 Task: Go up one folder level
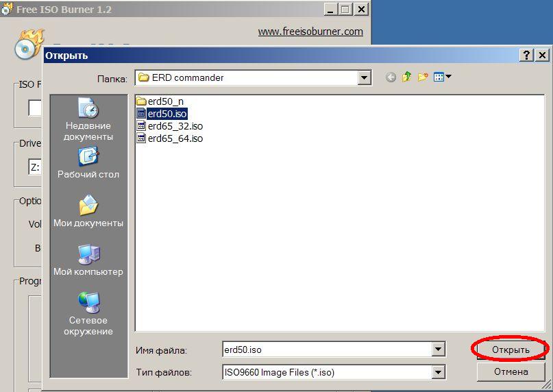[407, 77]
